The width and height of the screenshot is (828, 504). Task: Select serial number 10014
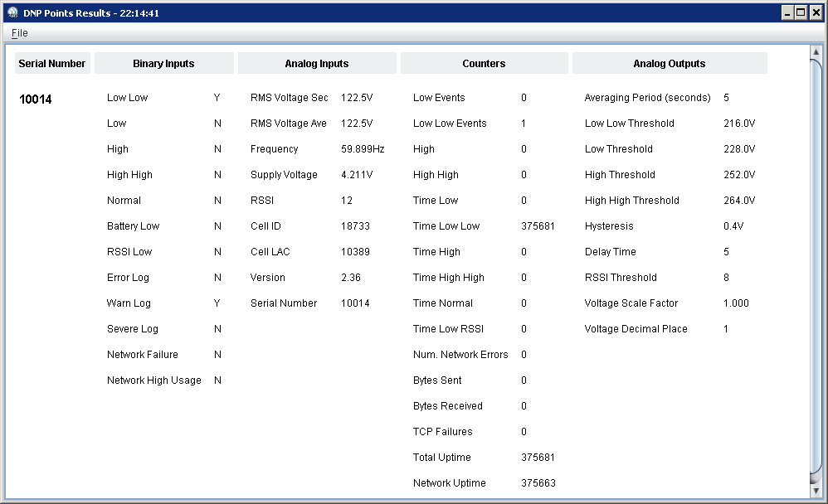click(x=36, y=99)
